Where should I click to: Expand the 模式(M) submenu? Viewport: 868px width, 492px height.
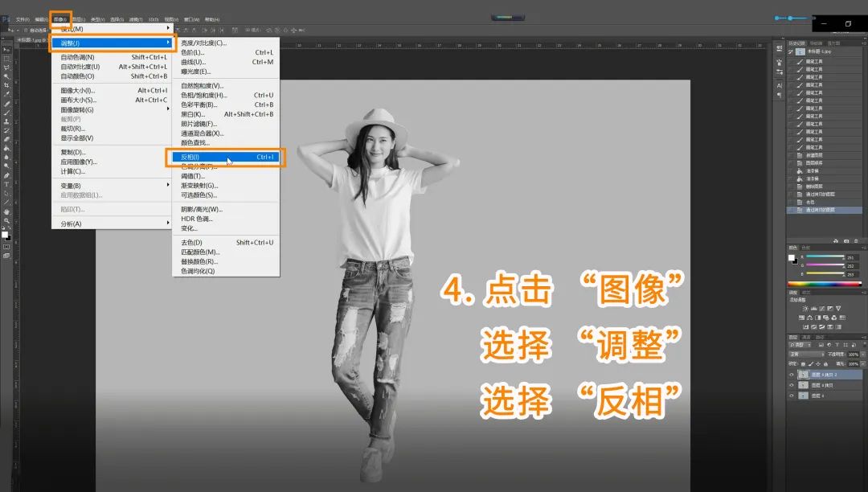click(113, 29)
